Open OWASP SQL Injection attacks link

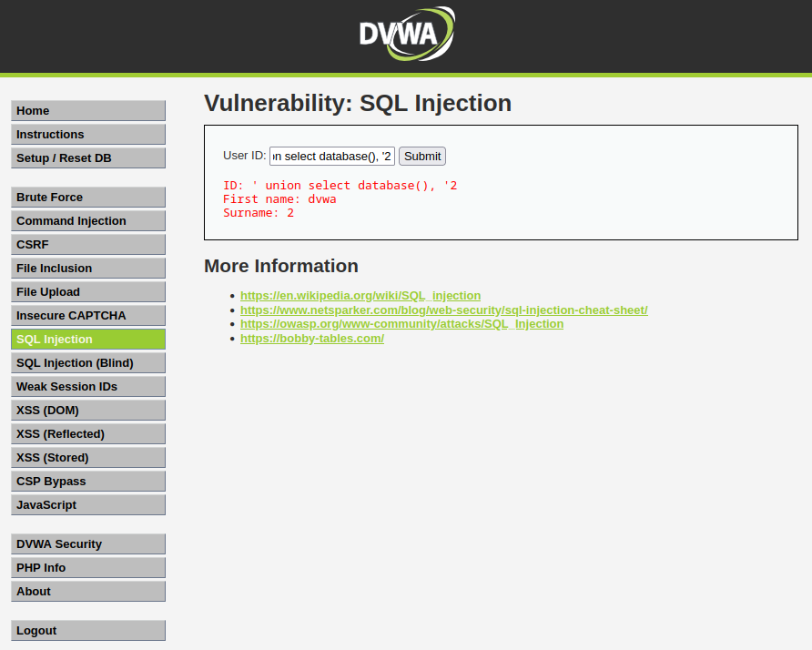tap(401, 324)
